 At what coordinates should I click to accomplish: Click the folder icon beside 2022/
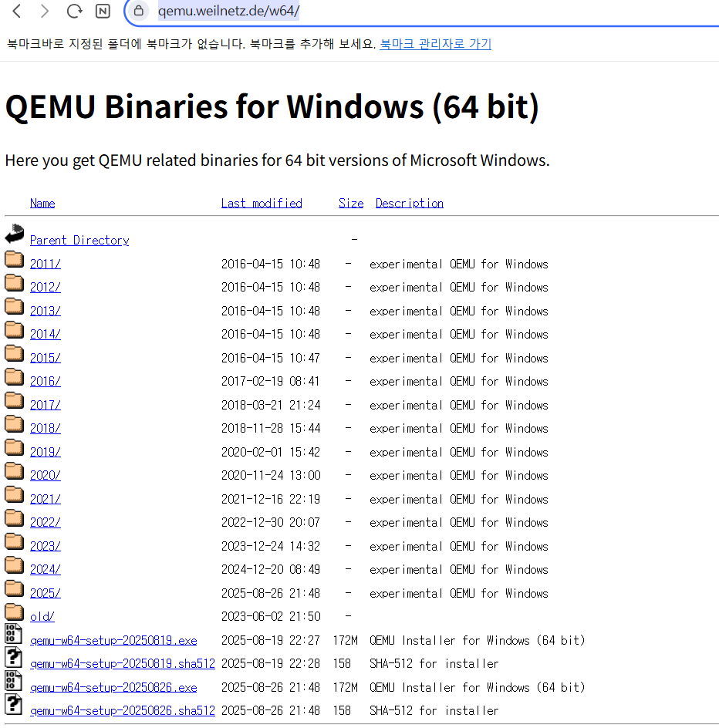click(15, 517)
